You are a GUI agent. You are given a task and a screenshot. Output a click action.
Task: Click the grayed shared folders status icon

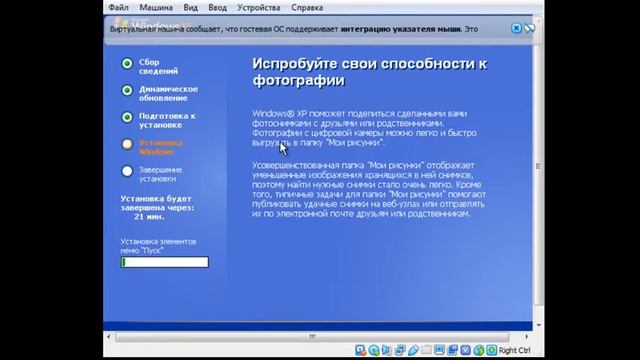pos(427,350)
